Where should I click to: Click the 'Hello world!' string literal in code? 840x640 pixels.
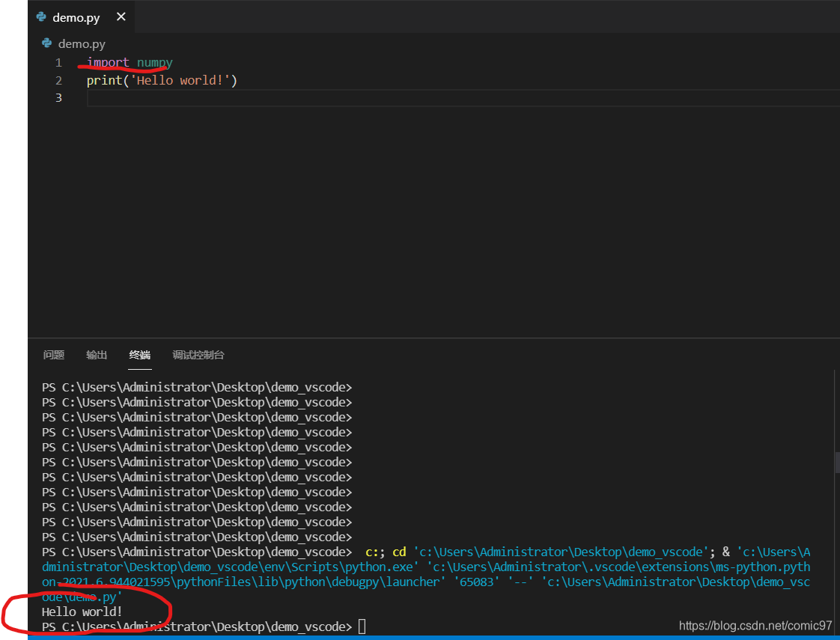(x=180, y=80)
